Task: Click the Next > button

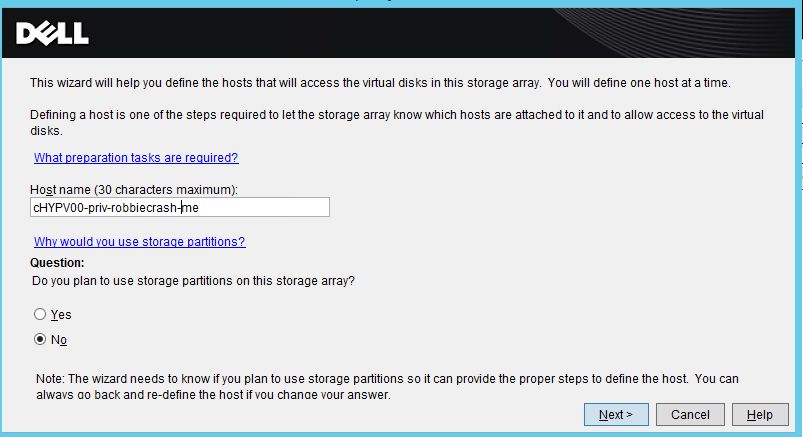Action: click(x=616, y=414)
